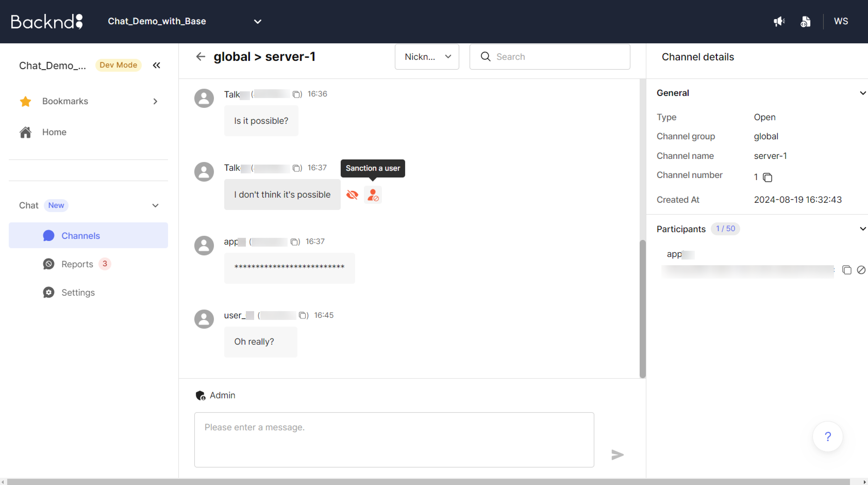Click the Settings gear bubble icon

click(49, 292)
